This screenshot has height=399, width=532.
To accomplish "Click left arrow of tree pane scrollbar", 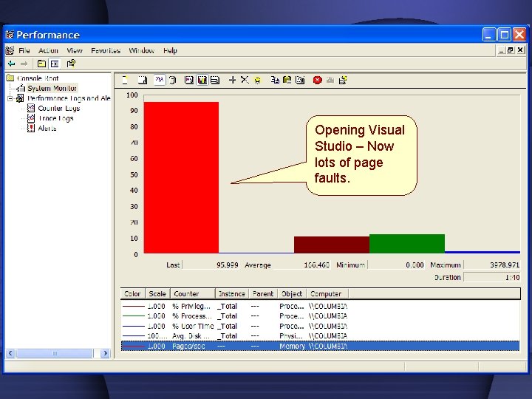I will pos(10,353).
